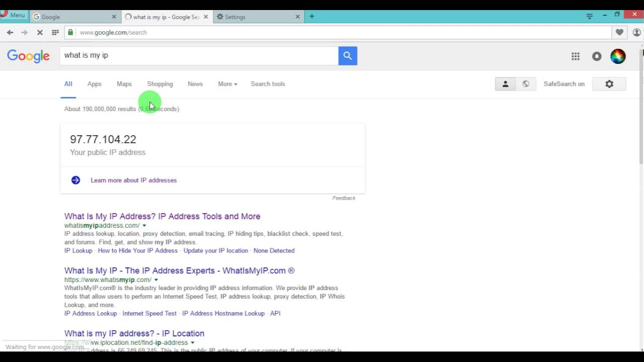This screenshot has height=362, width=644.
Task: Click the Google search input box
Action: 199,55
